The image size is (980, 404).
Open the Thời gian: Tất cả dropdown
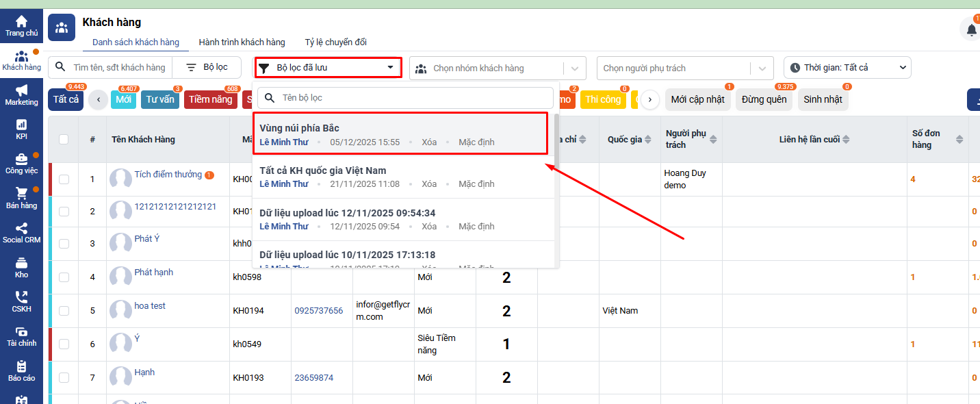pos(847,68)
